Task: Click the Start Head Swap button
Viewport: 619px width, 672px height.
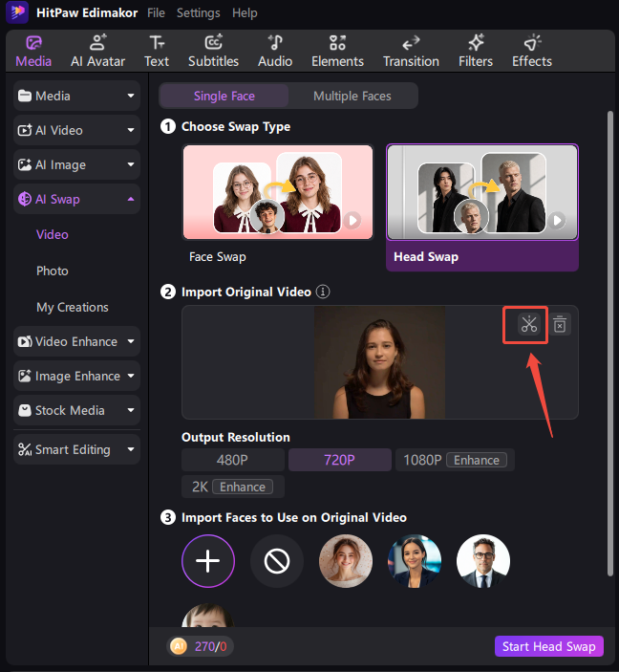Action: coord(548,646)
